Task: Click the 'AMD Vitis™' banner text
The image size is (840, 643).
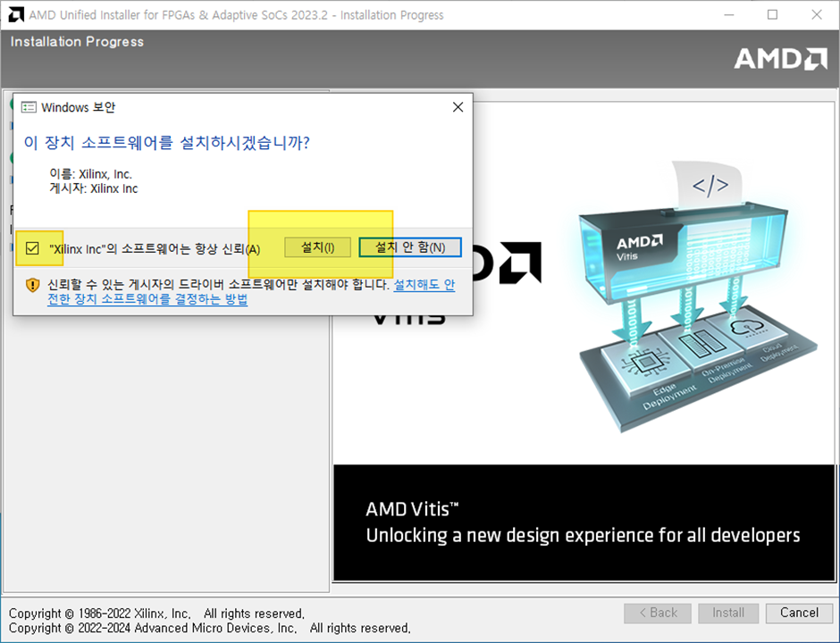Action: pyautogui.click(x=412, y=509)
